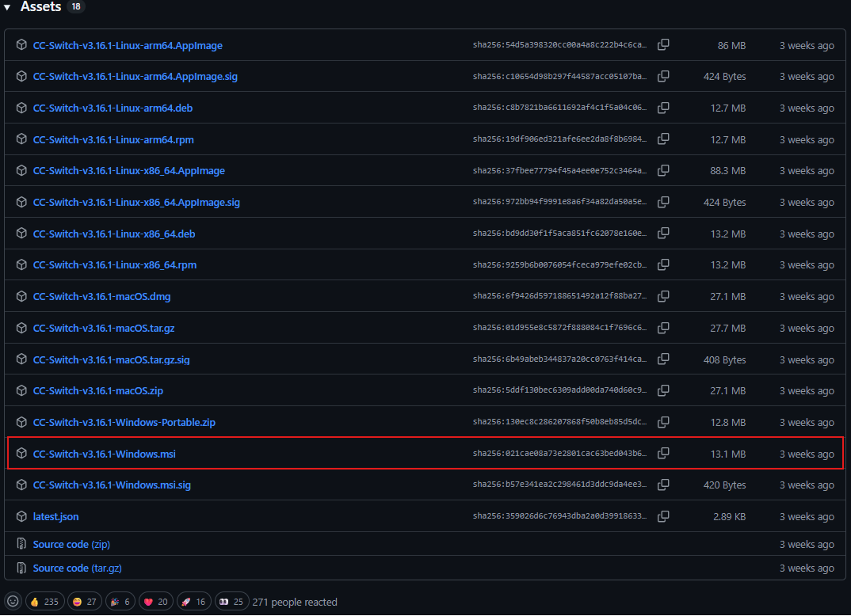
Task: Click the Assets heading label
Action: (40, 6)
